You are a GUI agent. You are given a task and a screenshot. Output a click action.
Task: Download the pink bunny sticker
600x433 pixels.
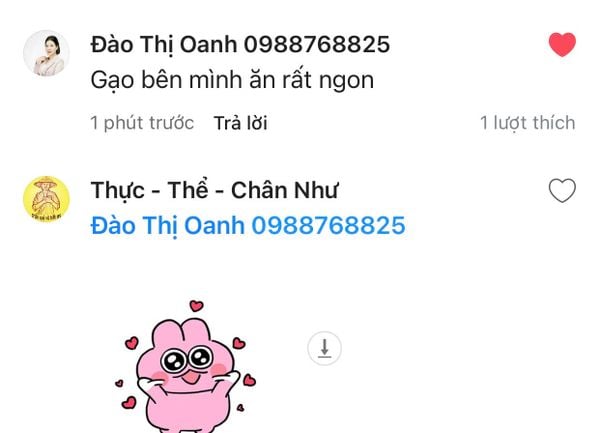[x=324, y=348]
